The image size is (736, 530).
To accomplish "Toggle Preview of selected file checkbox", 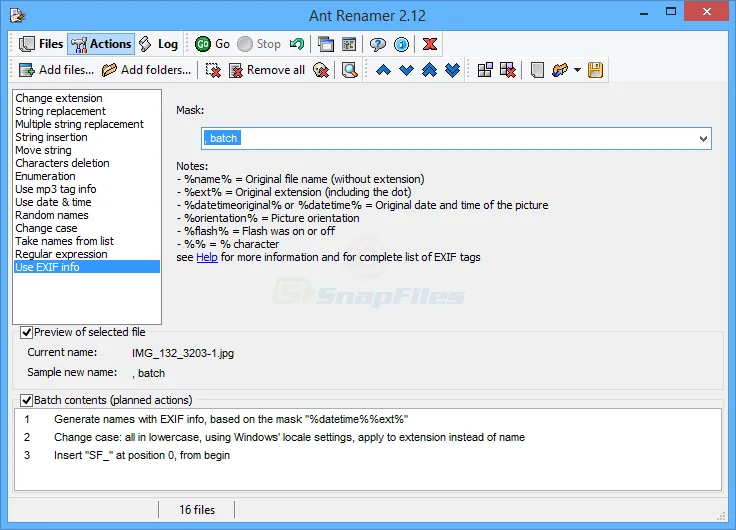I will click(27, 332).
